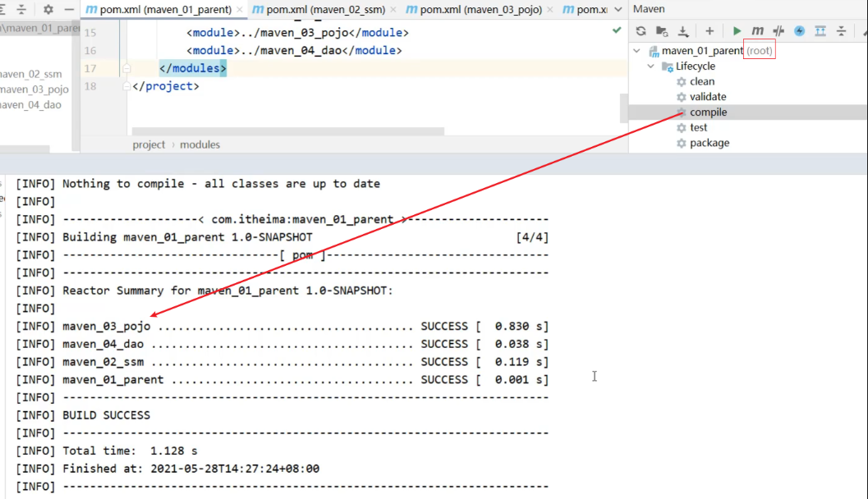The width and height of the screenshot is (868, 499).
Task: Fold the closing modules tag at line 17
Action: [x=126, y=69]
